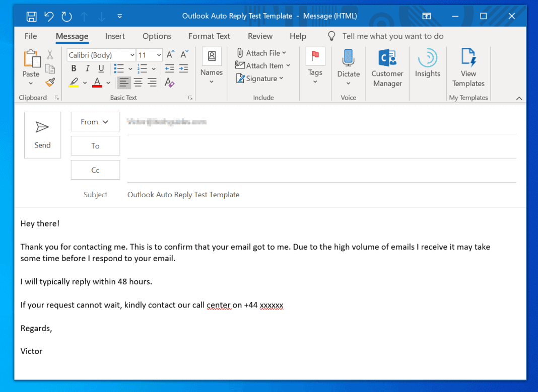Open the Insert ribbon tab
Screen dimensions: 538x392
(x=115, y=36)
